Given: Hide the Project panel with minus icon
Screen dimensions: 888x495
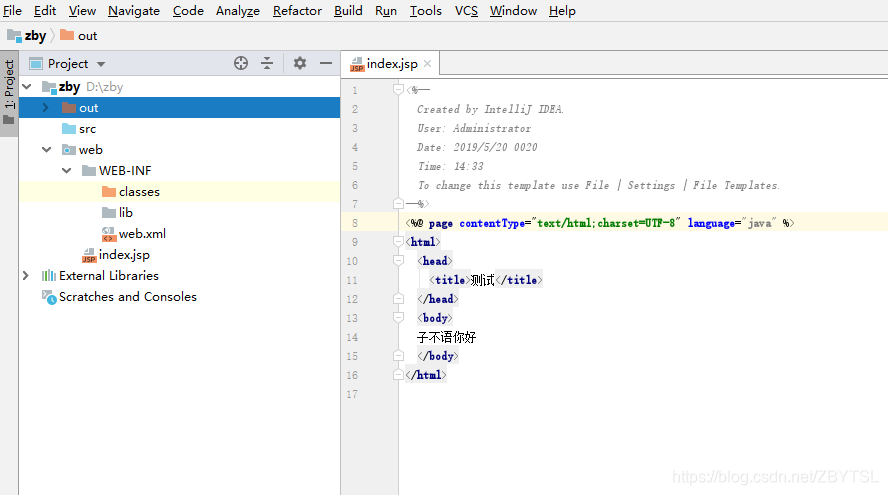Looking at the screenshot, I should 326,63.
